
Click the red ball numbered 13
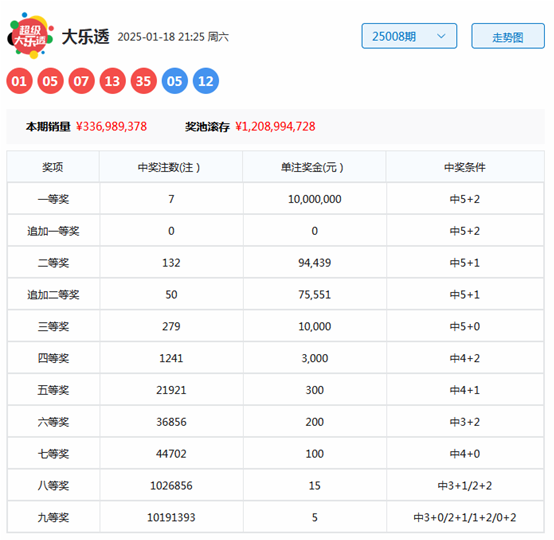[113, 81]
